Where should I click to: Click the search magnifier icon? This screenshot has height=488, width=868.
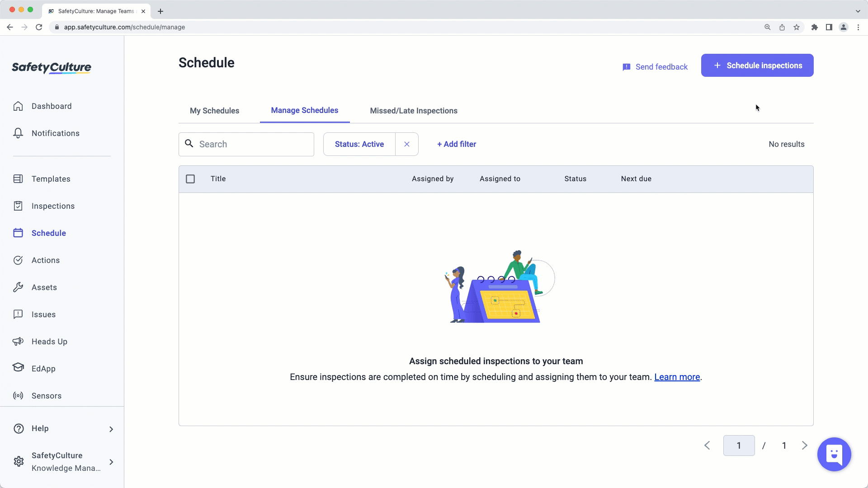coord(189,144)
